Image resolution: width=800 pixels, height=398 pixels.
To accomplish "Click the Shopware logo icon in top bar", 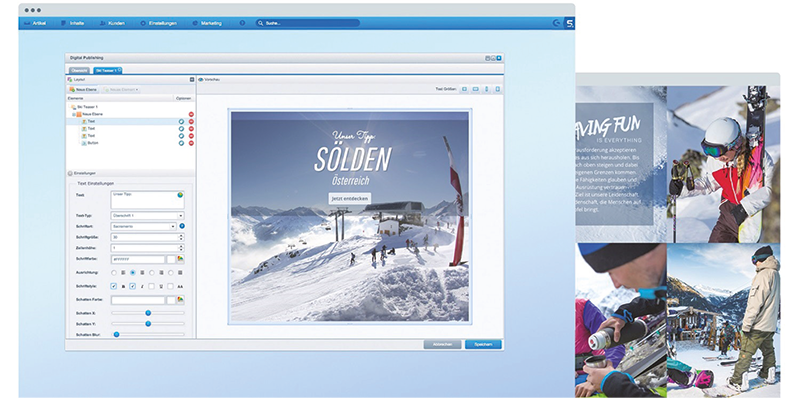I will pos(569,23).
